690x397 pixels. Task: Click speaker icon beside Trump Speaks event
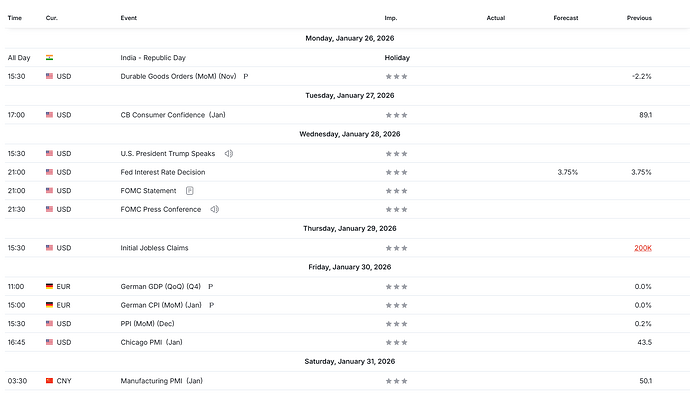(228, 154)
